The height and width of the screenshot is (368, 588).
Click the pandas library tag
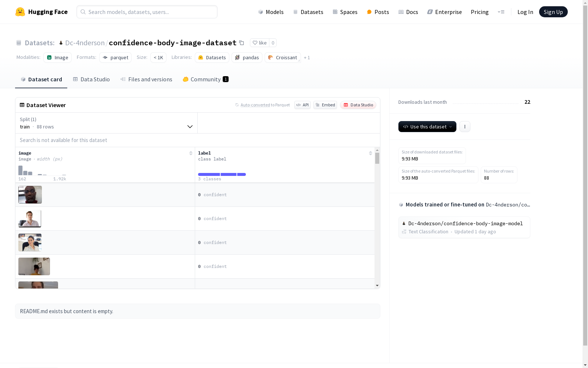247,57
